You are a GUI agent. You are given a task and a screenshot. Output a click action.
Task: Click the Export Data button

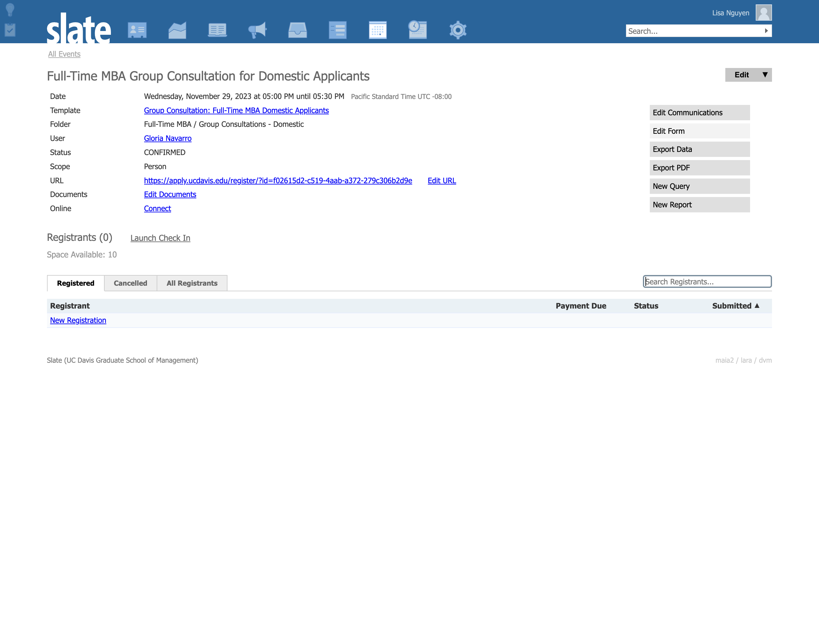tap(699, 149)
